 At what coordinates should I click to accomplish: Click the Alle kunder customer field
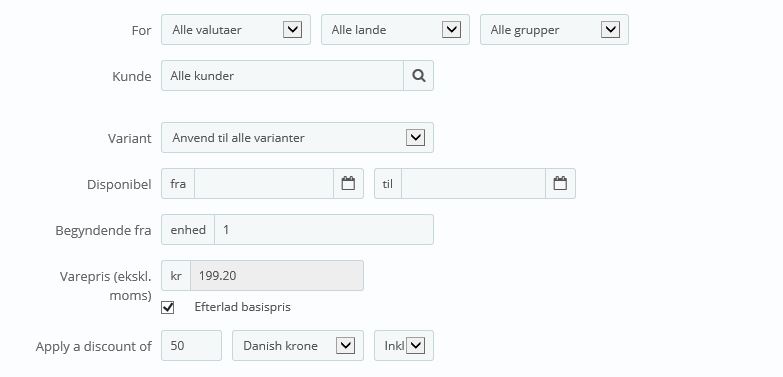[x=282, y=76]
